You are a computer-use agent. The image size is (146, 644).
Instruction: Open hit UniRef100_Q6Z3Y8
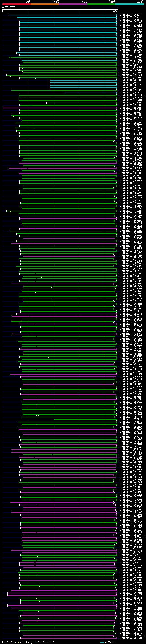pyautogui.click(x=131, y=65)
